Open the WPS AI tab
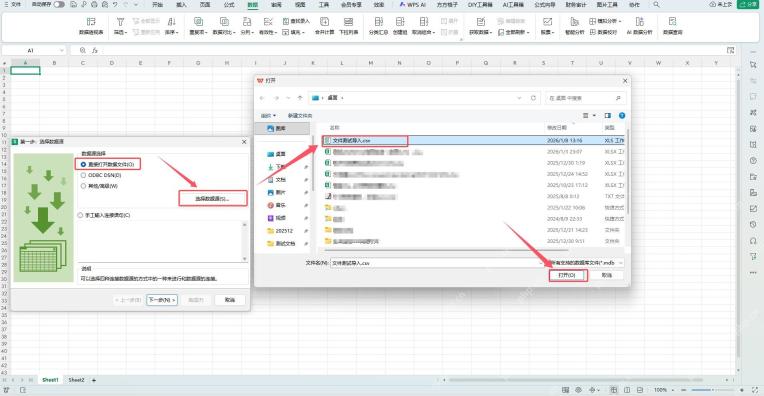Viewport: 764px width, 396px height. [412, 4]
